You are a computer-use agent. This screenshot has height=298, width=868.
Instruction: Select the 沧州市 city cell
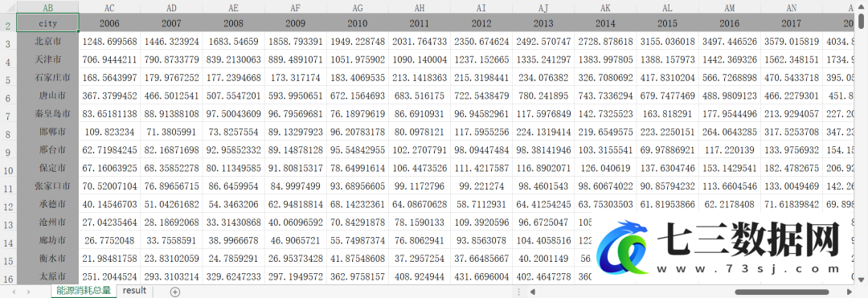click(x=47, y=223)
